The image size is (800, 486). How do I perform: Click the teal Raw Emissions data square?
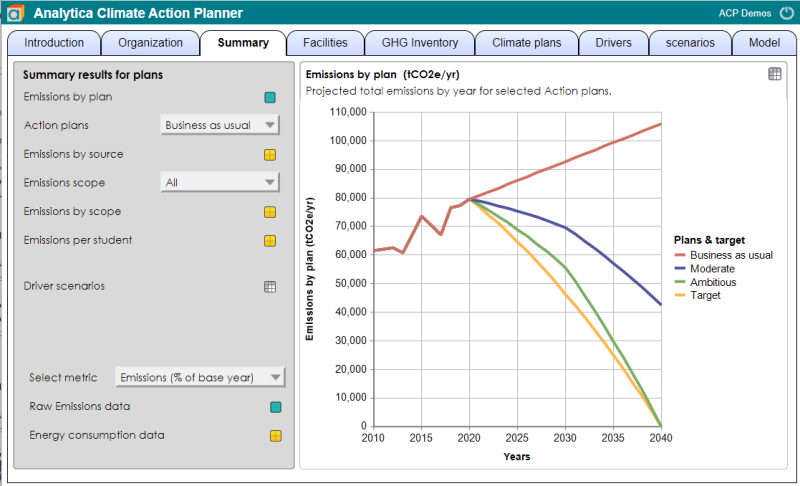[x=276, y=407]
